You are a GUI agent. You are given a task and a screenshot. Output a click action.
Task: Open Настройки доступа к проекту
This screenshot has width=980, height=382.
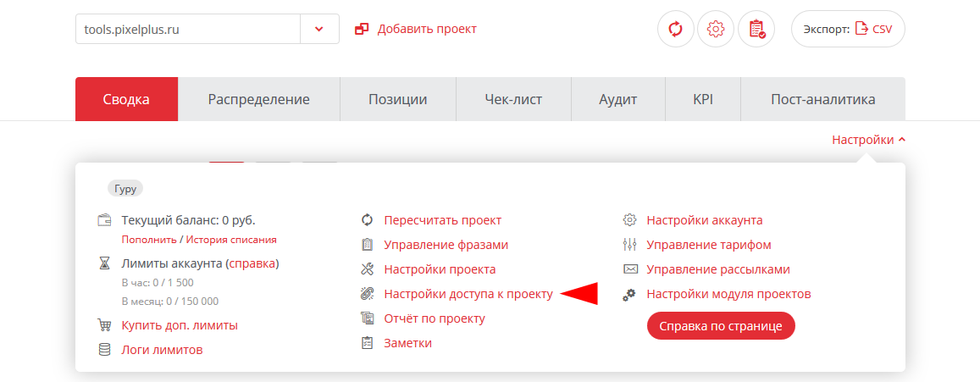coord(468,294)
